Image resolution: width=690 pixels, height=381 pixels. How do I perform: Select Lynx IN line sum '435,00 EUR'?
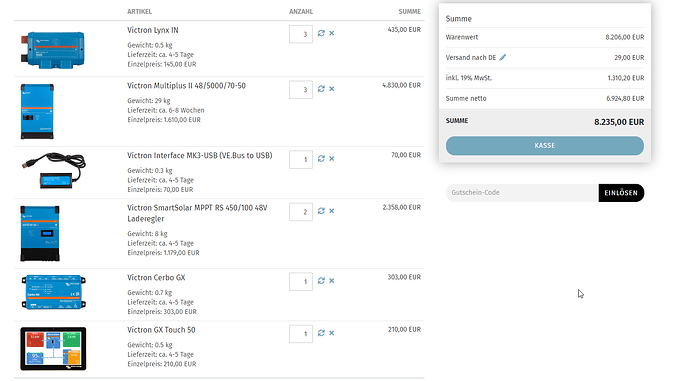404,30
